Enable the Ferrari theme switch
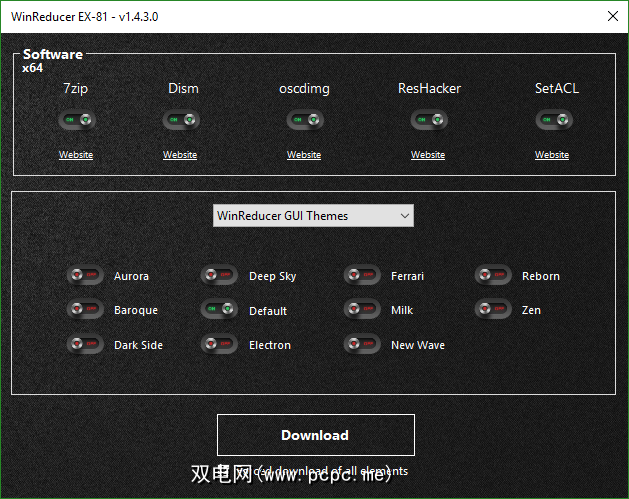629x499 pixels. (362, 275)
